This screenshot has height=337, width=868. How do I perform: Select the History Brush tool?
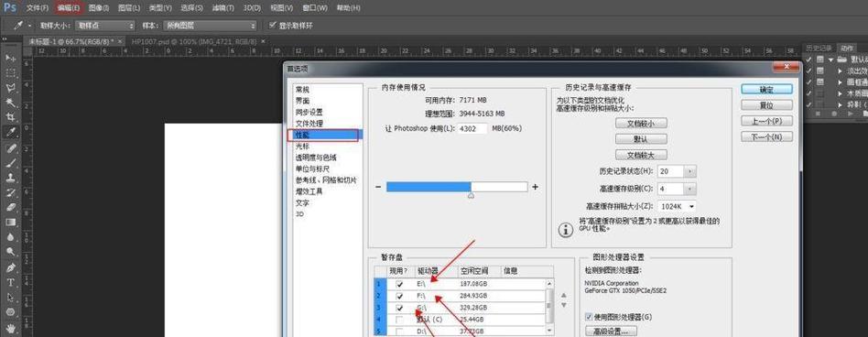pyautogui.click(x=10, y=193)
